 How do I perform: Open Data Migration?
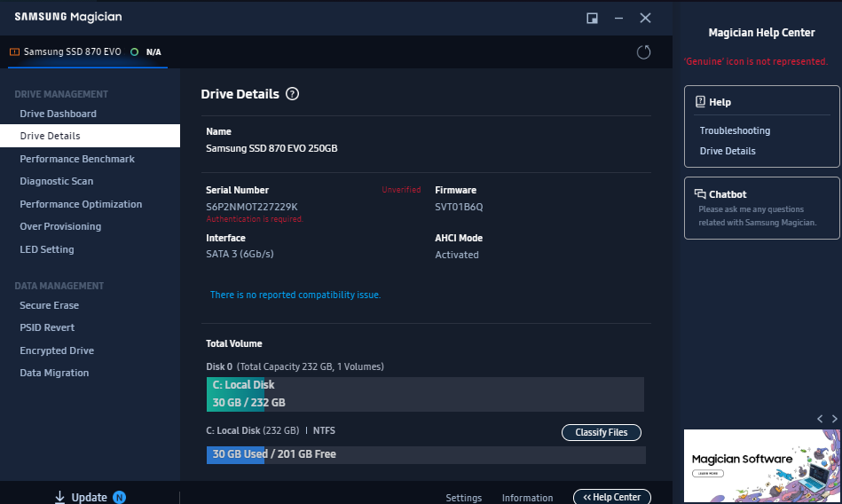tap(54, 373)
